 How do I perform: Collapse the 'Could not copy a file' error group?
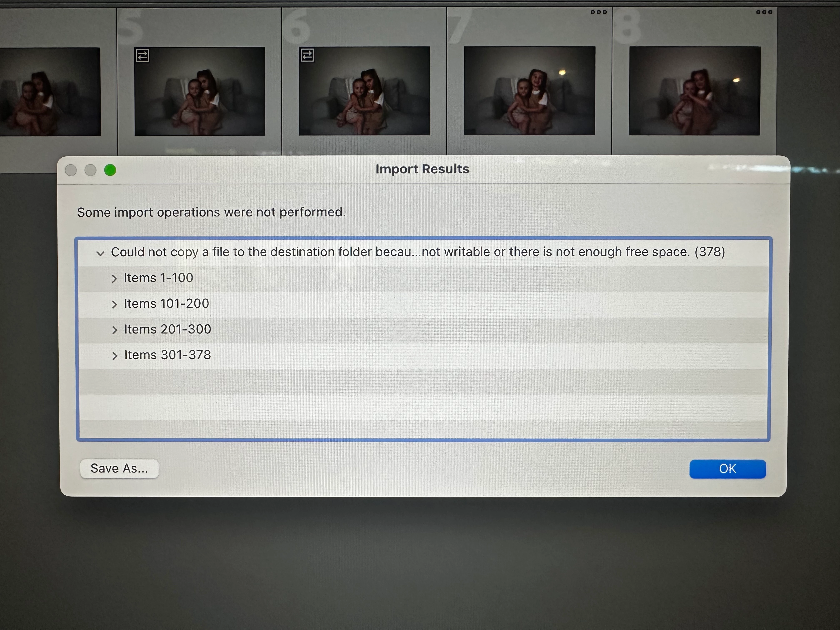[100, 253]
